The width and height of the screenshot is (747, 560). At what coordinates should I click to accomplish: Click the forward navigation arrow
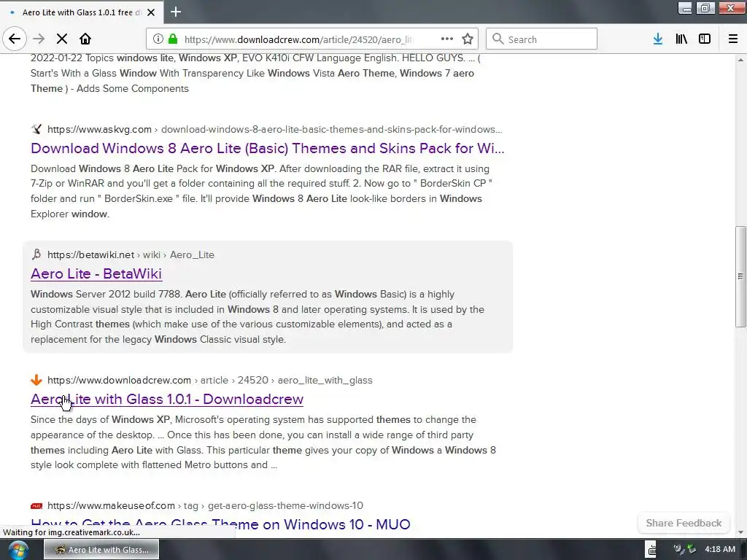pyautogui.click(x=39, y=39)
